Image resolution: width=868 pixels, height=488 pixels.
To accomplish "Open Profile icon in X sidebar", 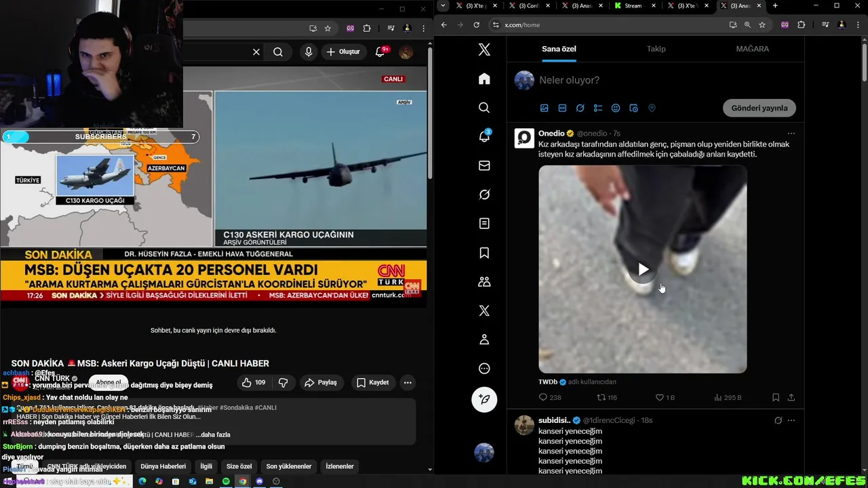I will (484, 340).
